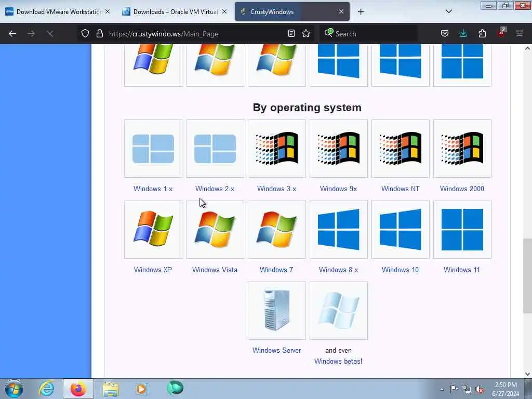Screen dimensions: 532x399
Task: Close the VMware Workstation tab
Action: point(107,11)
